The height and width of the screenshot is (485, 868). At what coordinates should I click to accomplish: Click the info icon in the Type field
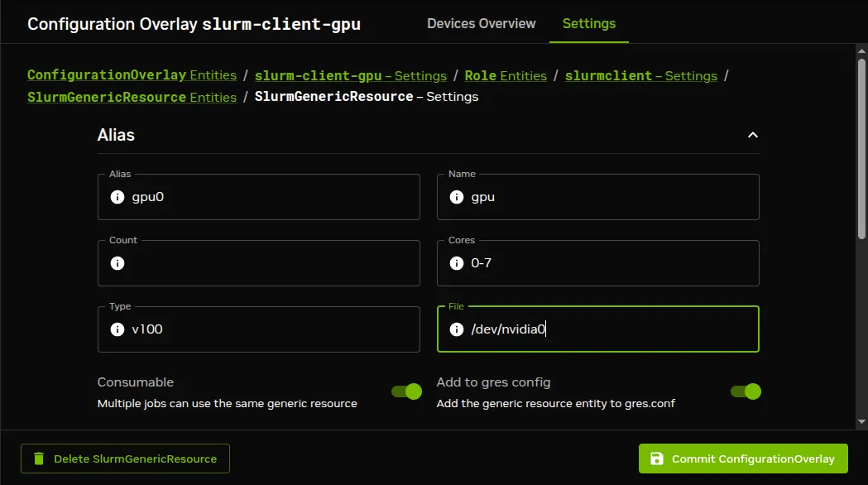click(117, 329)
